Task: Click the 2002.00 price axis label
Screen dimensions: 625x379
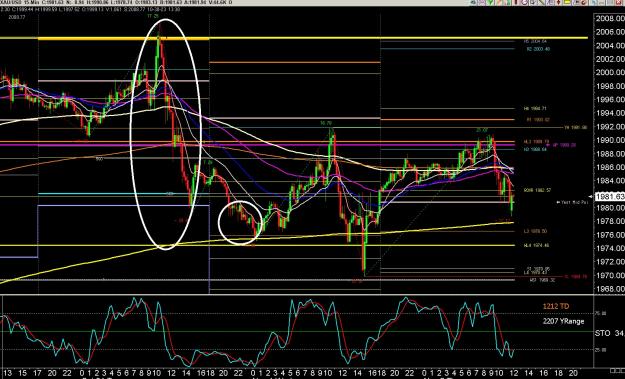Action: click(610, 59)
